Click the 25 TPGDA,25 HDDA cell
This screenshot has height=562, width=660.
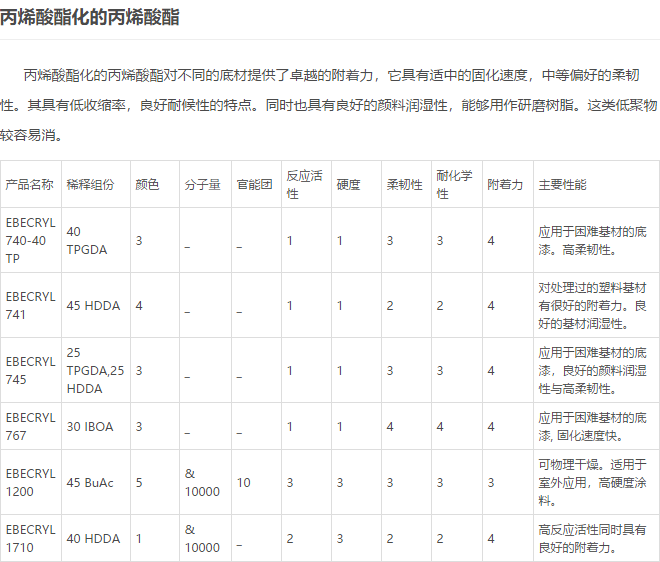[96, 370]
